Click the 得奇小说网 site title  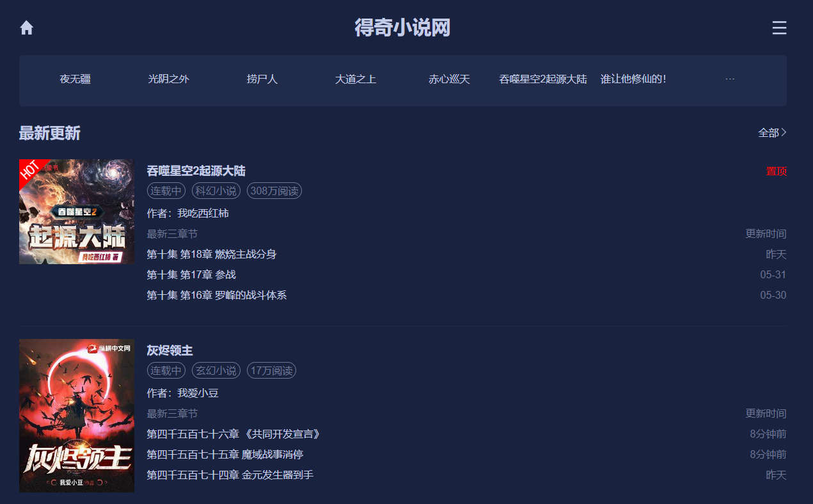(403, 28)
